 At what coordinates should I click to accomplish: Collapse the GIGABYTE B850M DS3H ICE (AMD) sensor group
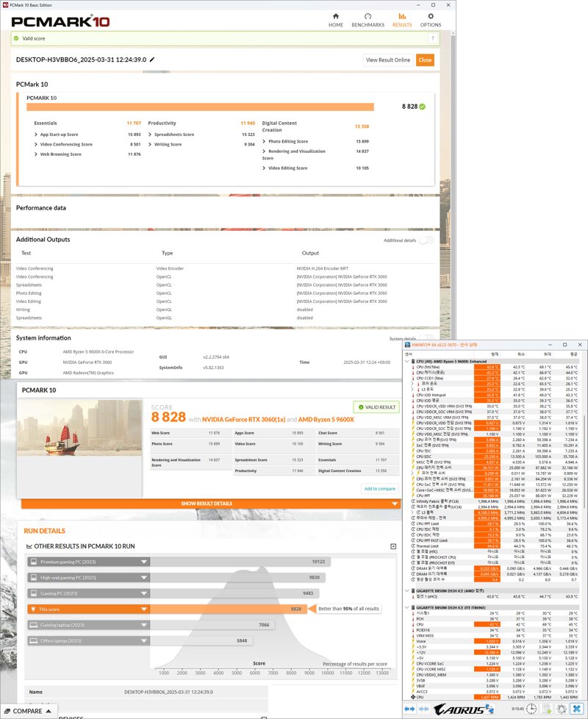click(407, 590)
